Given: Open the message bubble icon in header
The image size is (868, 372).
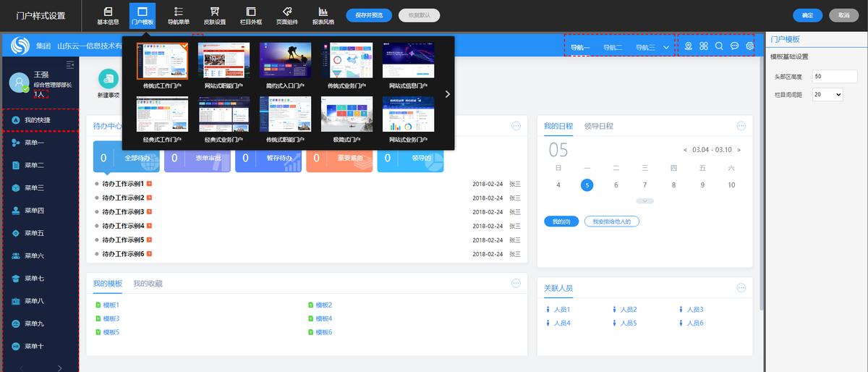Looking at the screenshot, I should 734,46.
